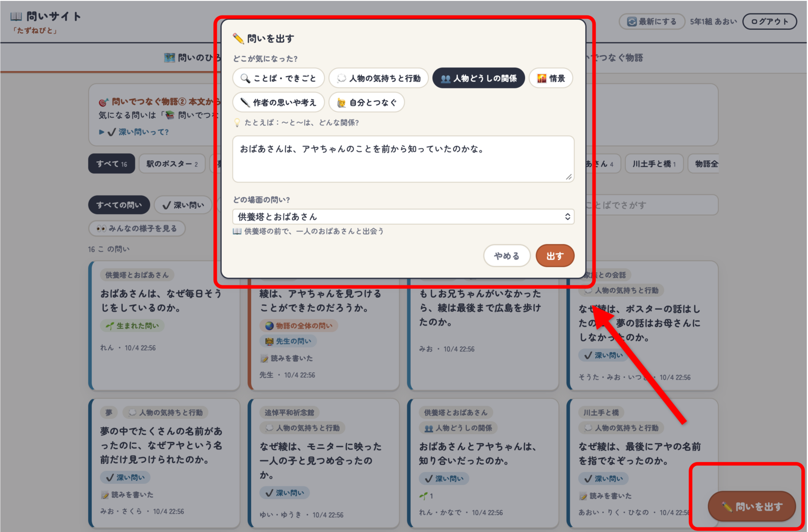Viewport: 808px width, 532px height.
Task: Click the person icon on 自分とつなぐ chip
Action: pos(341,103)
